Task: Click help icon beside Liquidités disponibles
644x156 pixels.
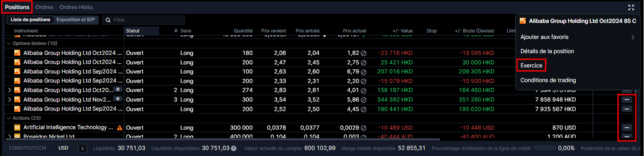Action: click(234, 148)
